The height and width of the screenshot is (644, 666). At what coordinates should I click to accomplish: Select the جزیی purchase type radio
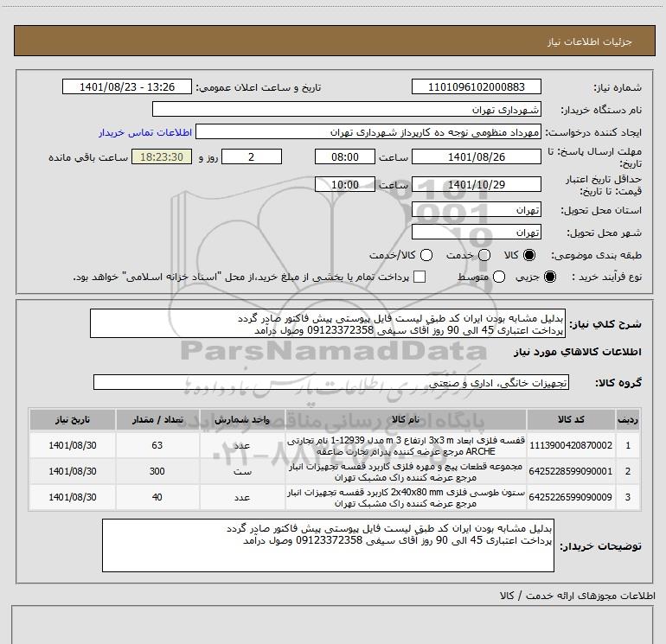pyautogui.click(x=550, y=277)
